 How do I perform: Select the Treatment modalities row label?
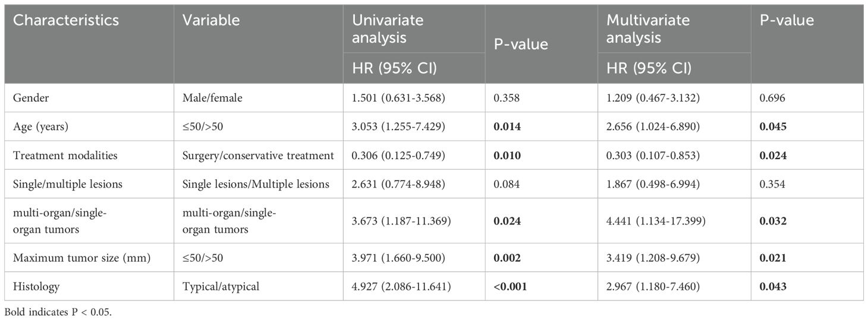pyautogui.click(x=58, y=155)
